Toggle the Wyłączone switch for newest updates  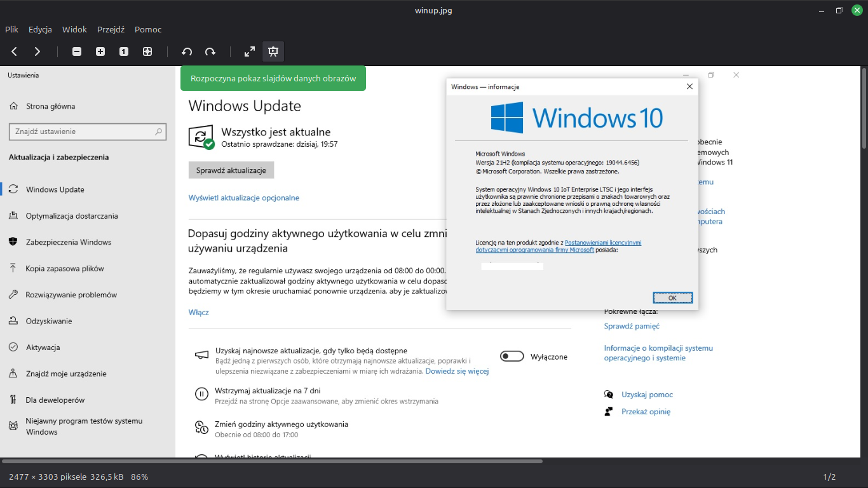(512, 356)
